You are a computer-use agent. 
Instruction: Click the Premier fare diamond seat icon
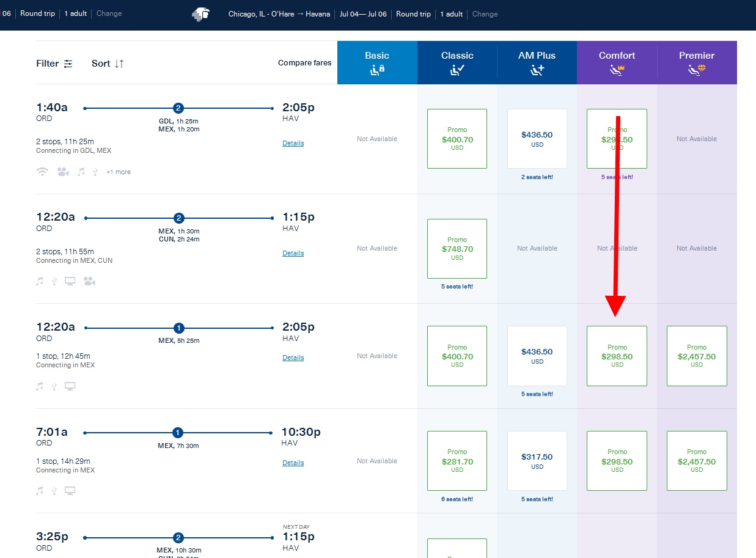pos(696,70)
